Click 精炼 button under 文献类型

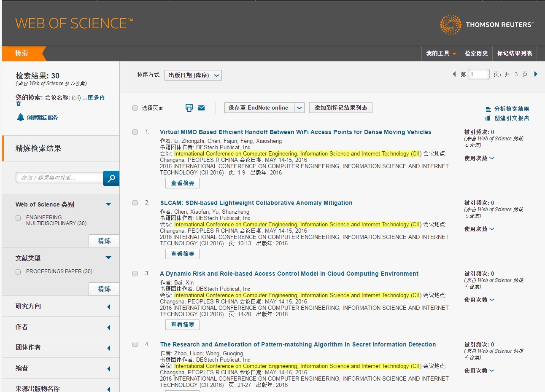(x=104, y=289)
